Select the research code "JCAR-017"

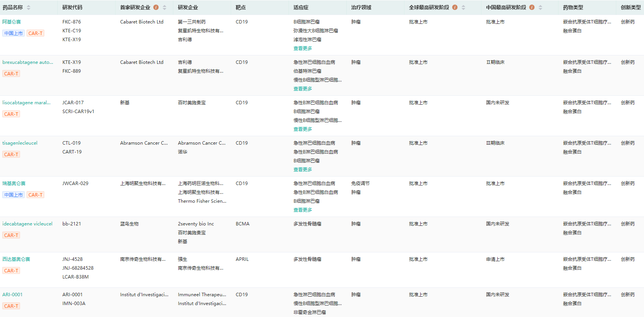coord(73,103)
